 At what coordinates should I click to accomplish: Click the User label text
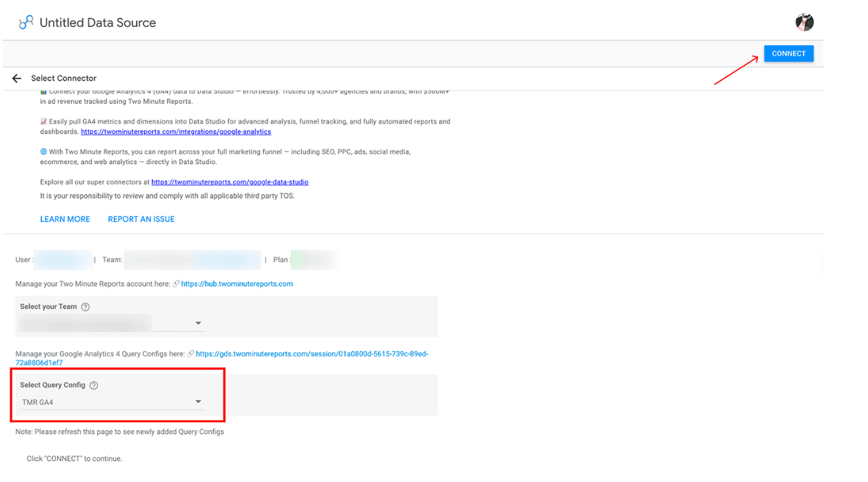coord(24,260)
